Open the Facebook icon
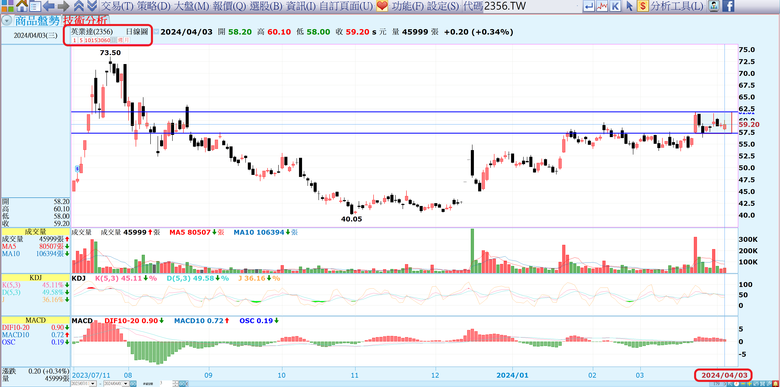The width and height of the screenshot is (780, 387). click(728, 6)
